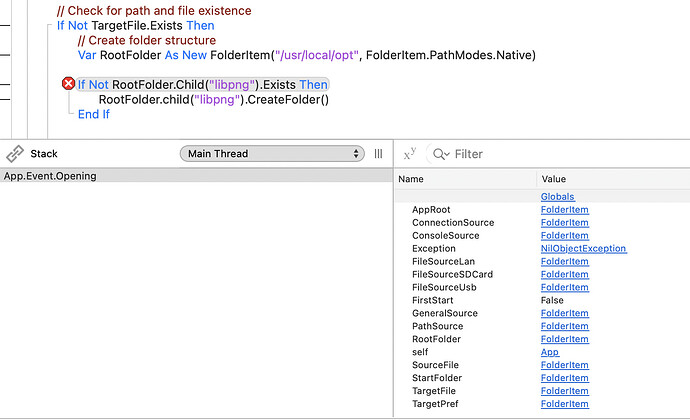Select the StartFolder variable name
Image resolution: width=690 pixels, height=420 pixels.
point(437,378)
